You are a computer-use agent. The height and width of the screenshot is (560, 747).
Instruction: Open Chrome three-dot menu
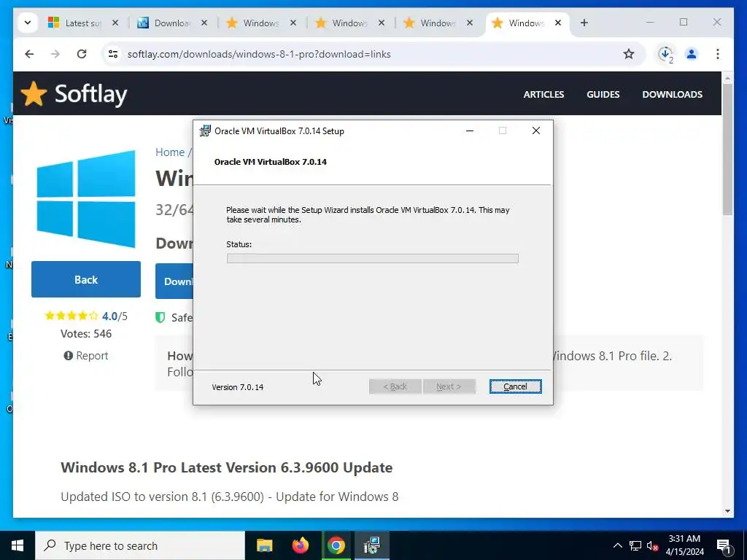click(x=718, y=54)
